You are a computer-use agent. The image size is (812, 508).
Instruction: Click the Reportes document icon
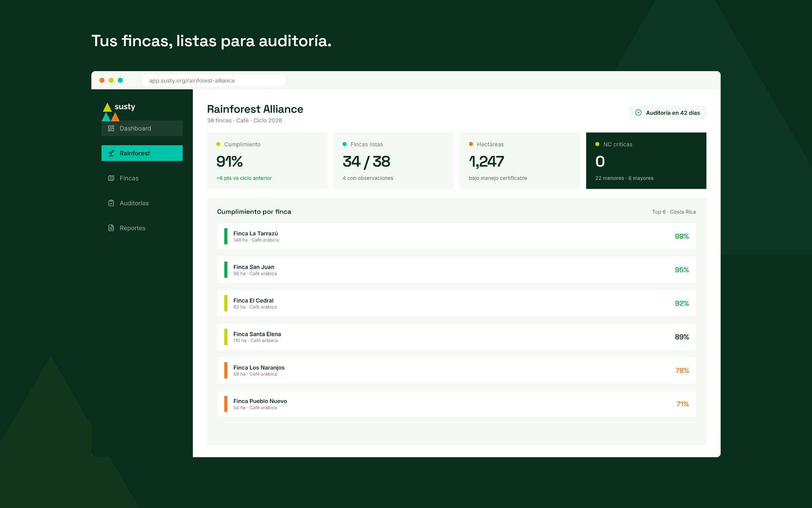pos(111,228)
